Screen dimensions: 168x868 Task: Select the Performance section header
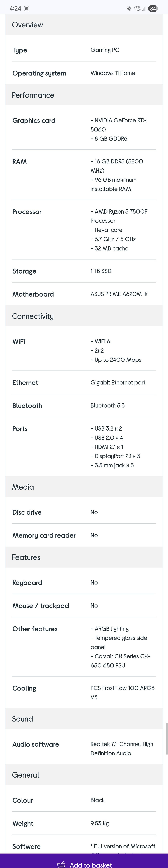click(33, 95)
